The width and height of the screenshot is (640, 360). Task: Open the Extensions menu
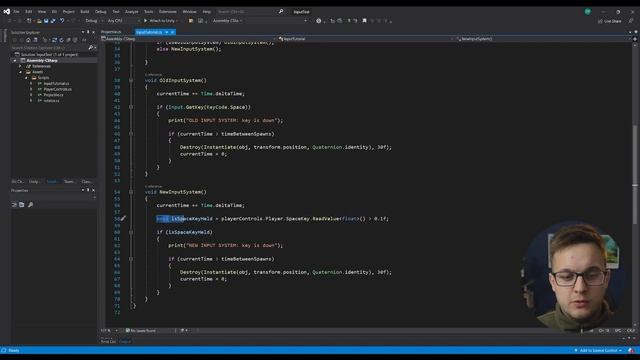pyautogui.click(x=168, y=12)
